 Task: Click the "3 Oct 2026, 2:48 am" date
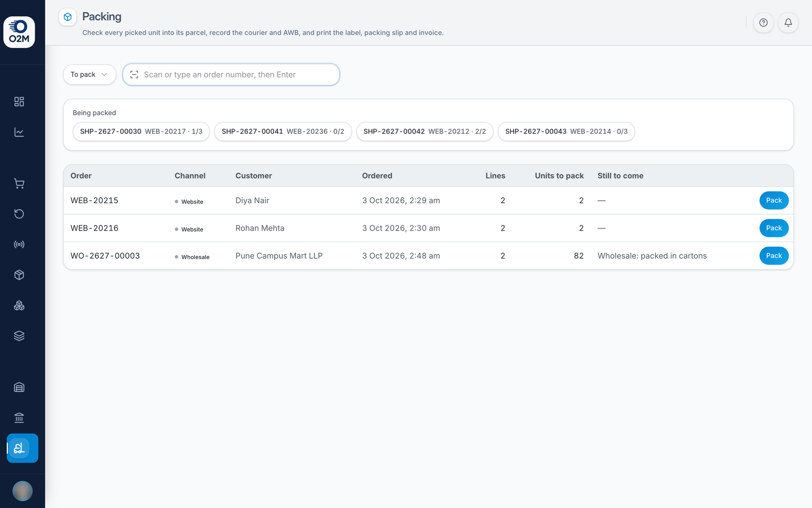401,256
